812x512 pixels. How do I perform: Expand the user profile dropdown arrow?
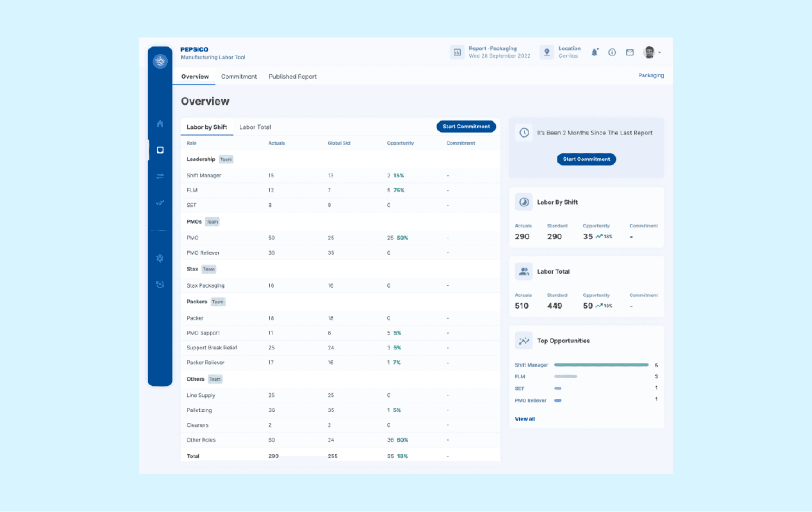pyautogui.click(x=659, y=53)
